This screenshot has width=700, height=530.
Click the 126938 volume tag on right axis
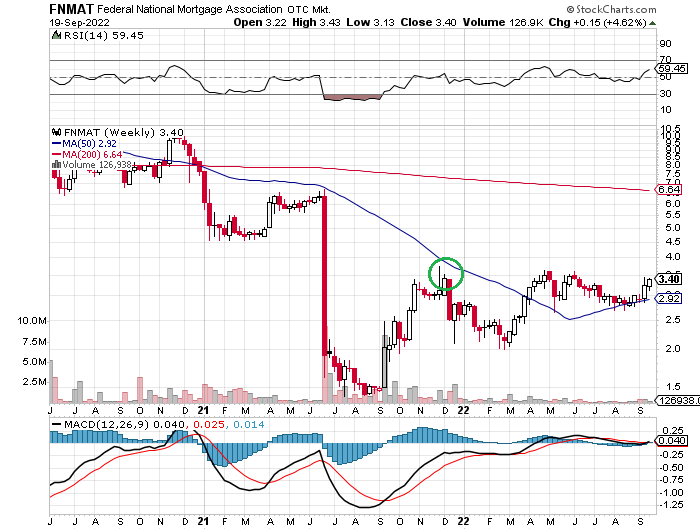pos(677,401)
